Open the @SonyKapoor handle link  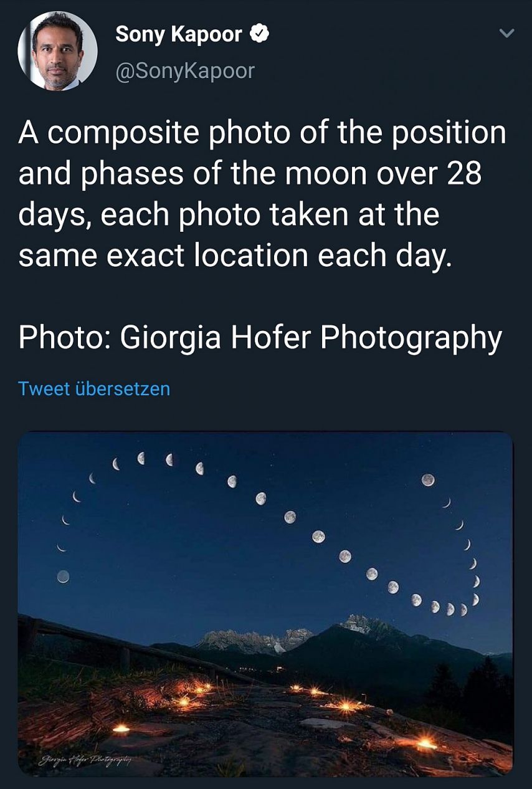pos(185,70)
